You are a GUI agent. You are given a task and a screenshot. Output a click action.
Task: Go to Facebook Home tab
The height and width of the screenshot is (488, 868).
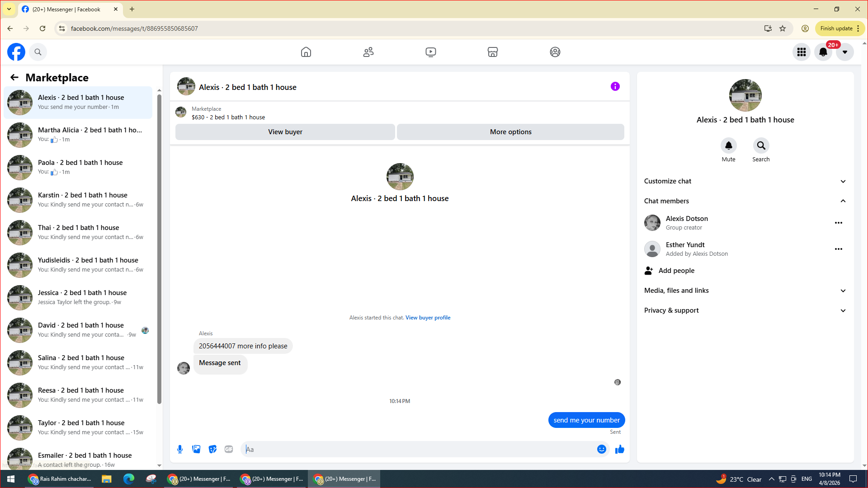click(x=306, y=52)
